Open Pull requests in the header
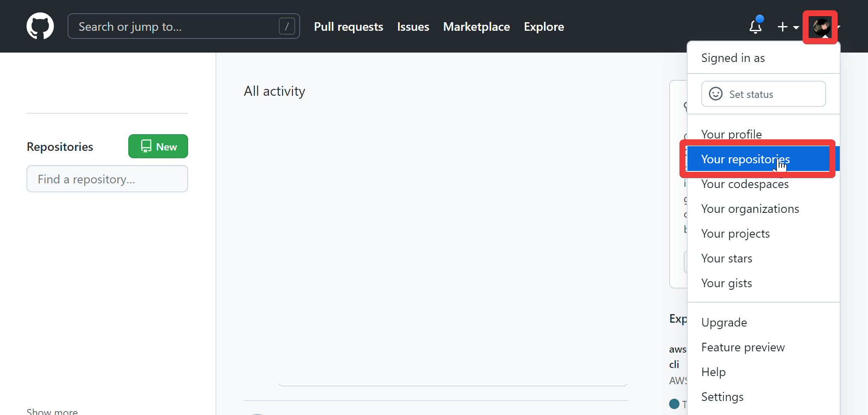Screen dimensions: 868x415 (x=348, y=27)
